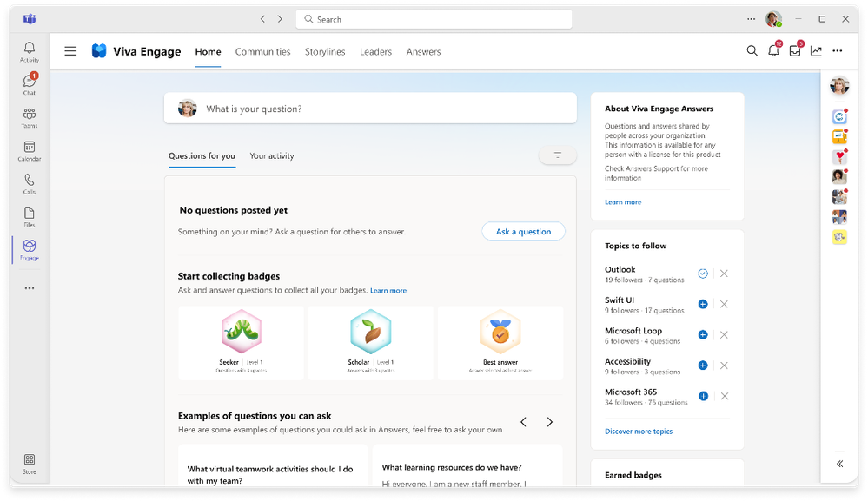
Task: Dismiss the Microsoft 365 topic suggestion
Action: coord(724,396)
